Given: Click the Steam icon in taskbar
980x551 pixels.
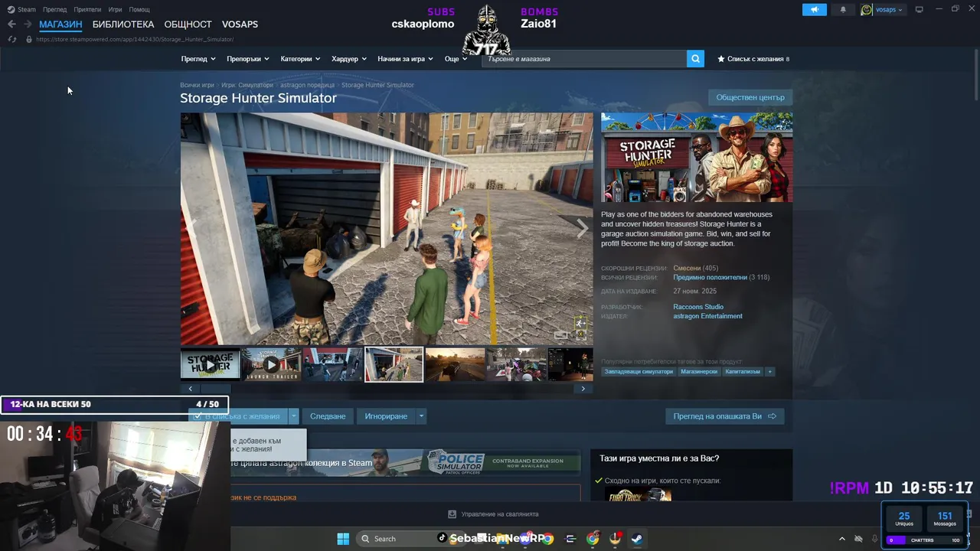Looking at the screenshot, I should 636,539.
